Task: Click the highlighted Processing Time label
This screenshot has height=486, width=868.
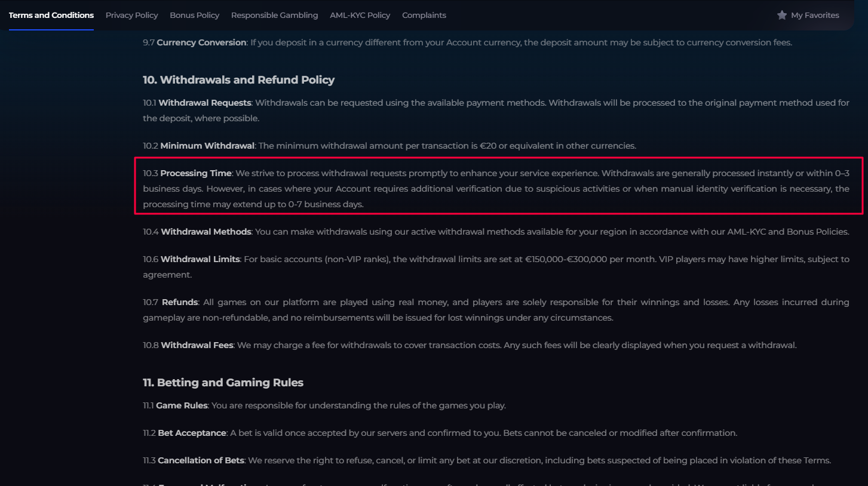Action: coord(195,174)
